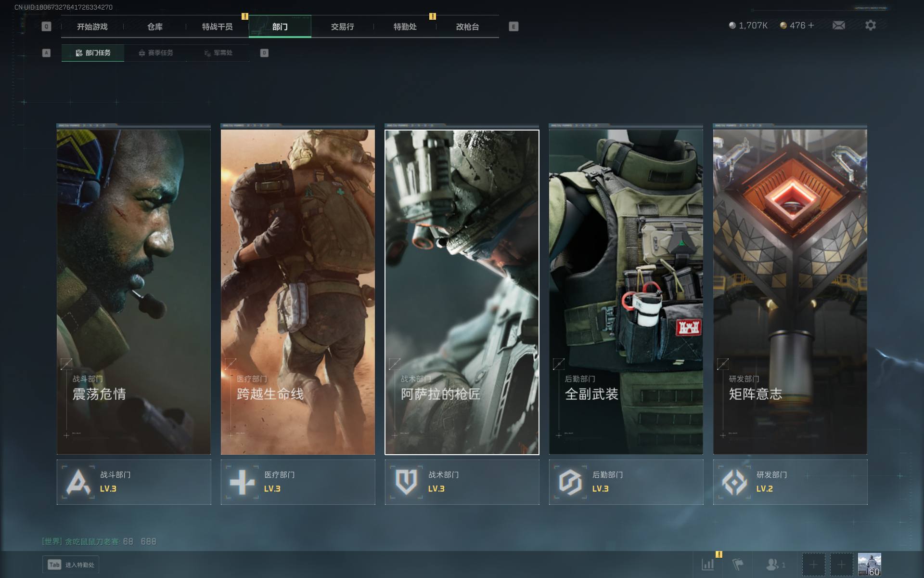Open the friends list icon
Viewport: 924px width, 578px height.
click(773, 565)
